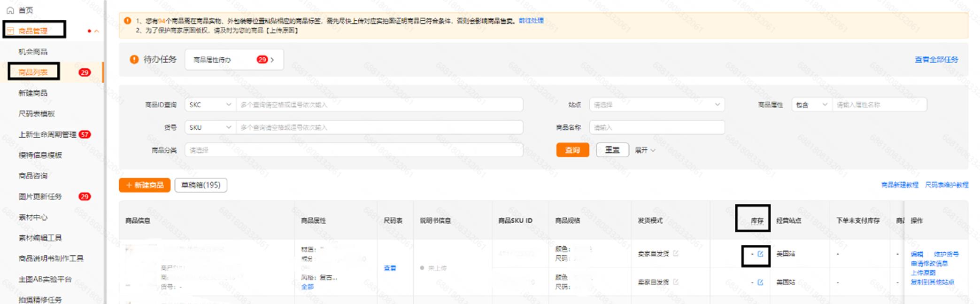Open the 包含 dropdown for 商品属性

point(811,105)
